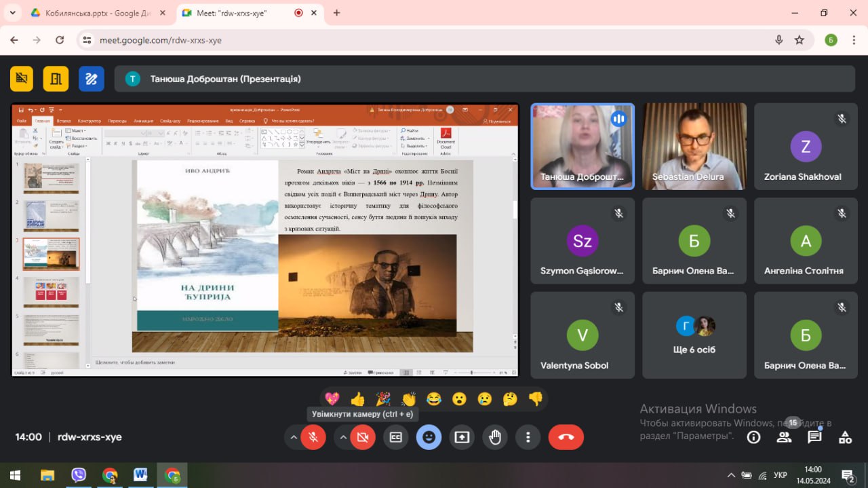Turn on the camera
Image resolution: width=868 pixels, height=488 pixels.
tap(363, 438)
